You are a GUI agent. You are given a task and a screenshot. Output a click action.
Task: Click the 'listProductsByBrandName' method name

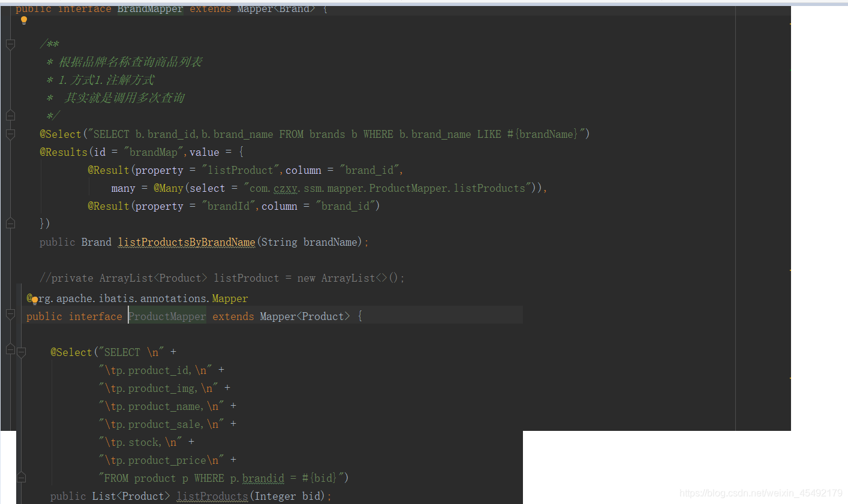[x=187, y=242]
